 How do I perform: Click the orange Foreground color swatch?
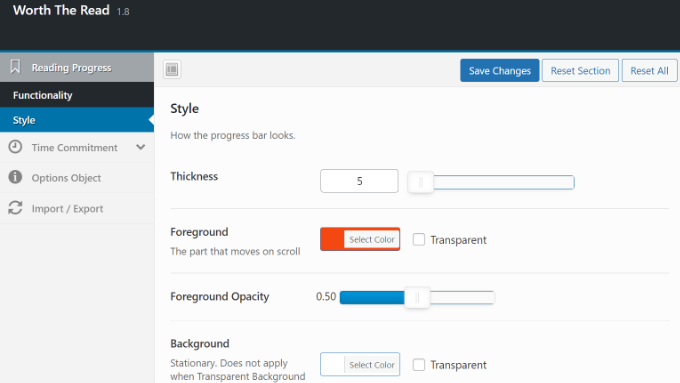pyautogui.click(x=333, y=239)
